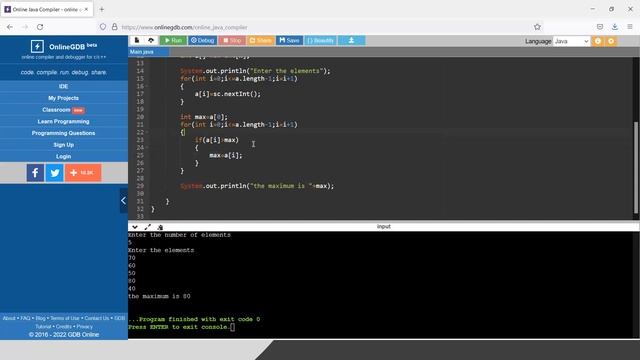This screenshot has height=360, width=640.
Task: Click console prompt after 'Press ENTER to exit console.'
Action: (233, 327)
